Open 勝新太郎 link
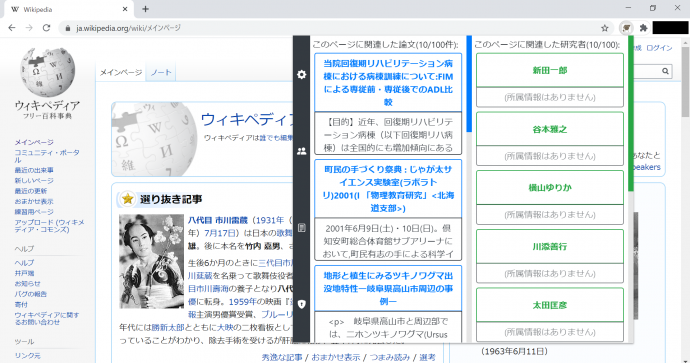The width and height of the screenshot is (690, 363). (169, 327)
